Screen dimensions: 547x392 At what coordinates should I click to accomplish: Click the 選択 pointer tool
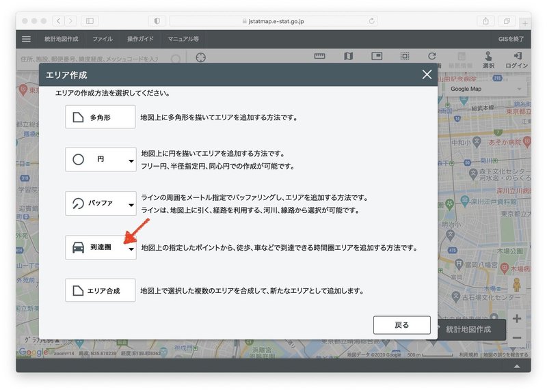point(488,59)
